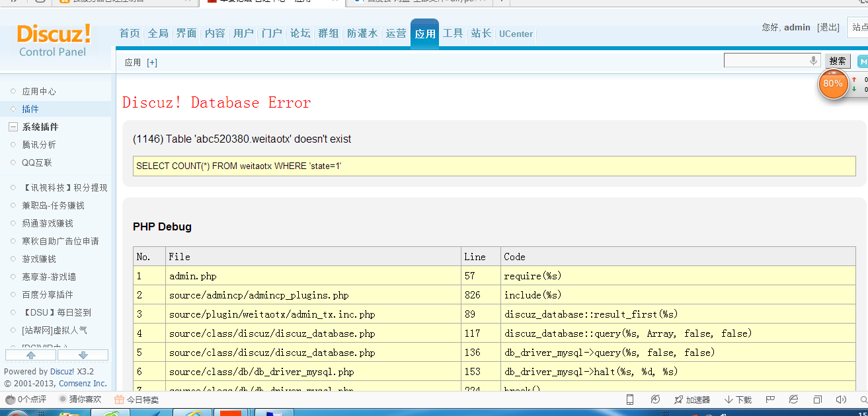Click the down arrow at the sidebar bottom
Screen dimensions: 868x416
click(x=83, y=355)
